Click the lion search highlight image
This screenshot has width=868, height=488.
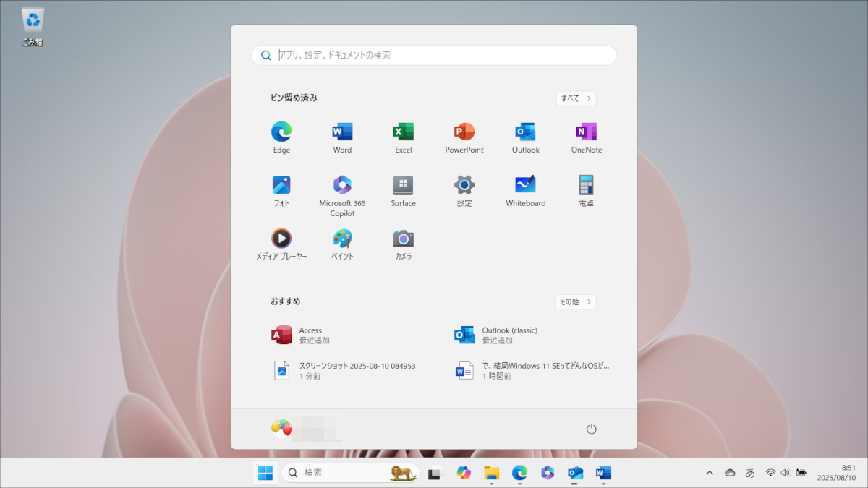(403, 473)
